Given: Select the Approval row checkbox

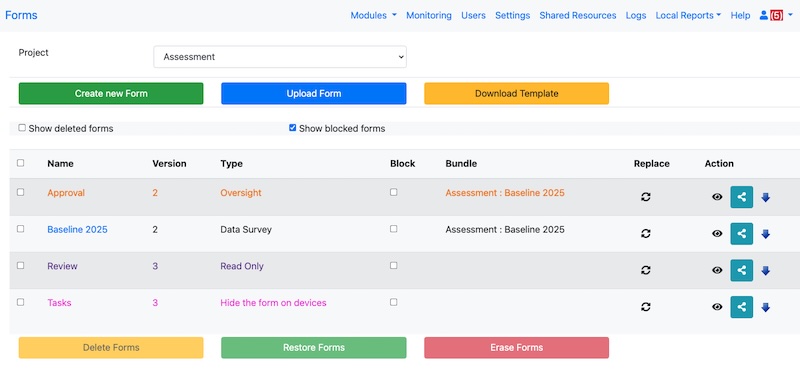Looking at the screenshot, I should (x=20, y=192).
